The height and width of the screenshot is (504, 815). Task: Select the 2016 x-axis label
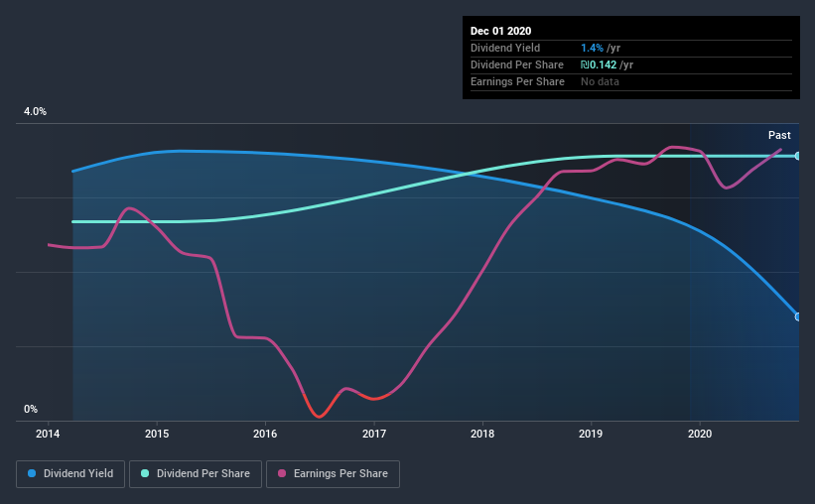[265, 434]
